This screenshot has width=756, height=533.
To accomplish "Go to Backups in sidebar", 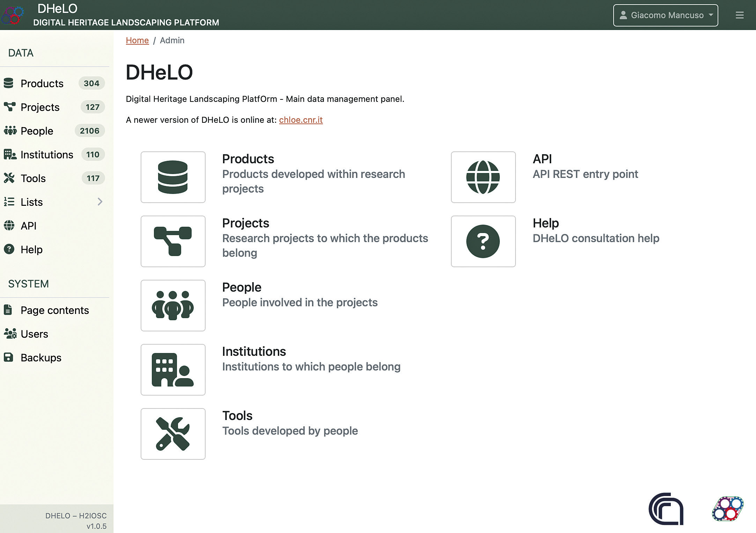I will click(x=41, y=358).
